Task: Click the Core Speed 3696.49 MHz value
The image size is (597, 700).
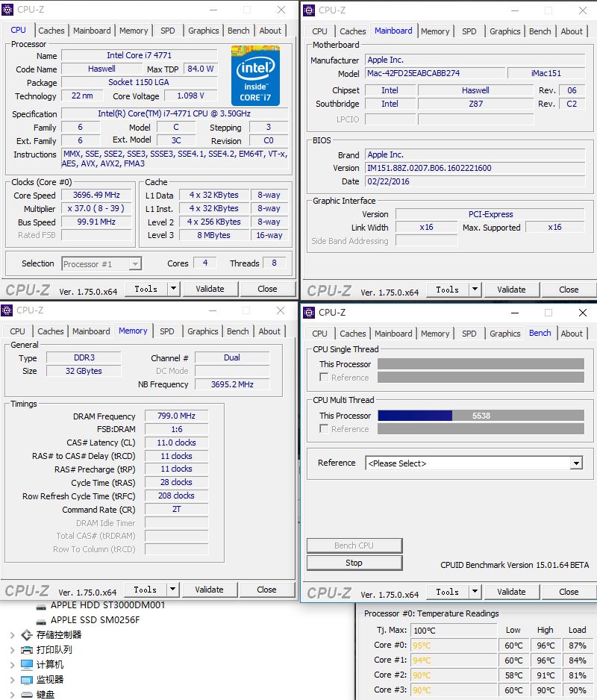Action: click(96, 195)
